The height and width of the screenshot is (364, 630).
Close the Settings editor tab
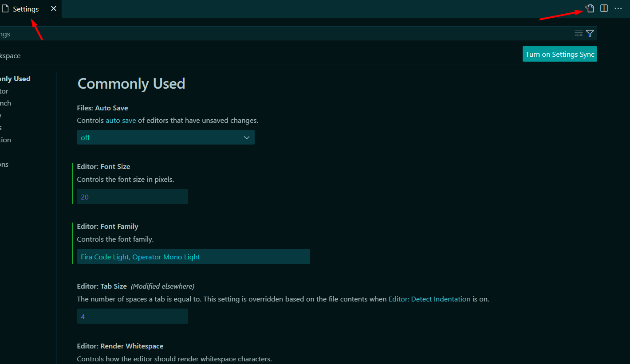coord(54,9)
